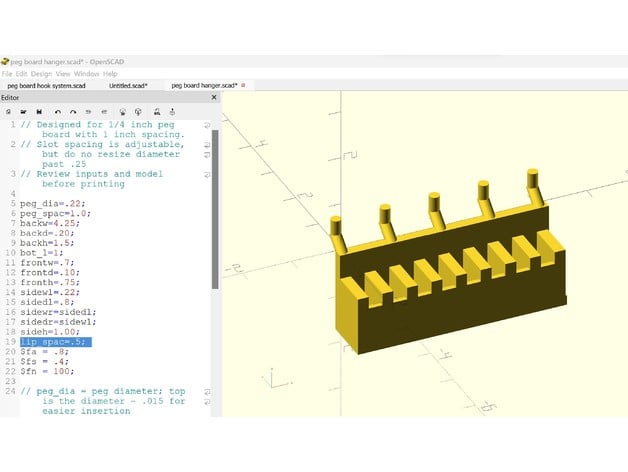Click the Render icon in editor toolbar

[138, 112]
